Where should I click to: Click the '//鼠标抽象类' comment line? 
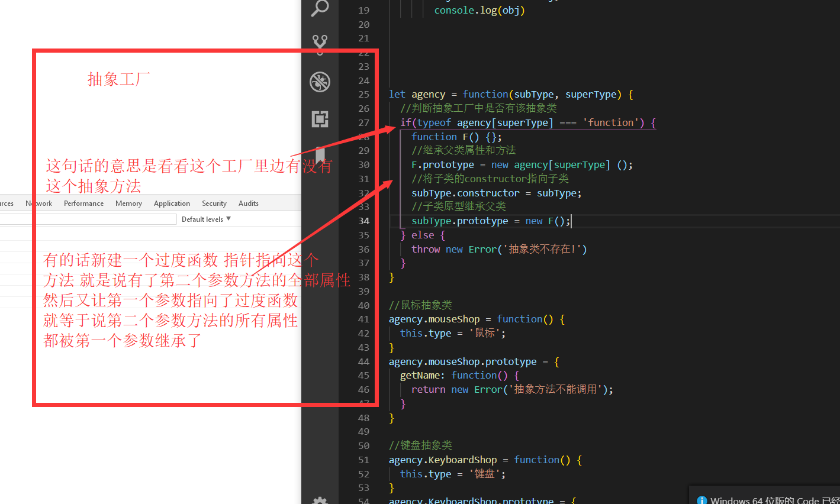click(x=420, y=305)
